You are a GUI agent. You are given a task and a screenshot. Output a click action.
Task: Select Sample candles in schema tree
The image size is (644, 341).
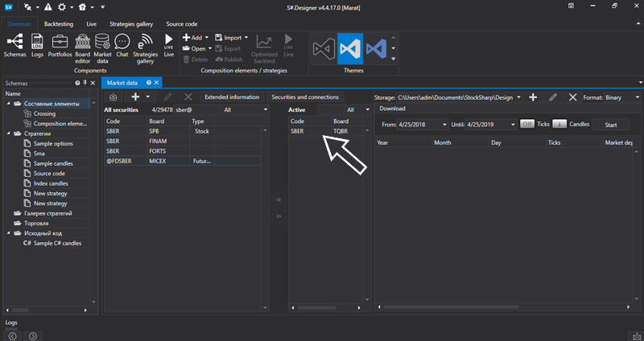click(54, 163)
